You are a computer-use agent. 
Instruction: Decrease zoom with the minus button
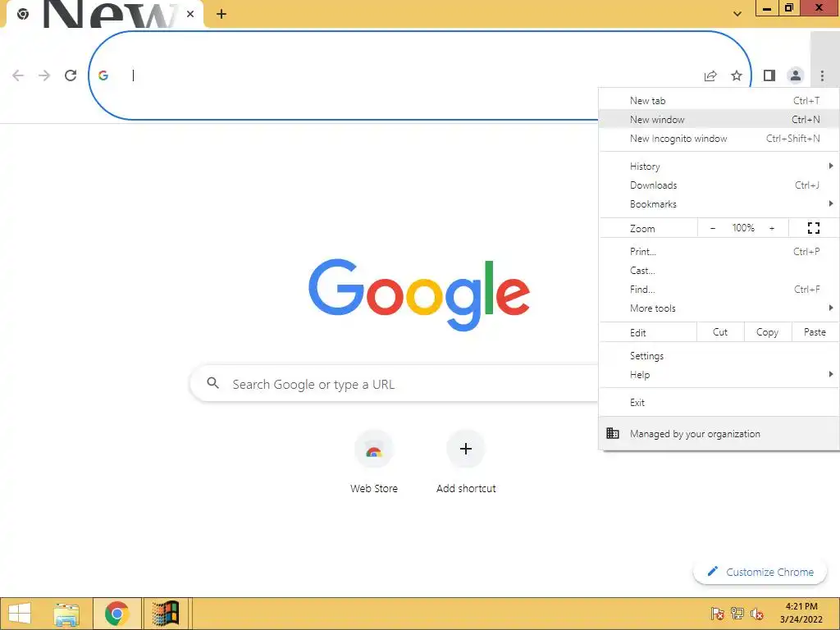coord(713,228)
